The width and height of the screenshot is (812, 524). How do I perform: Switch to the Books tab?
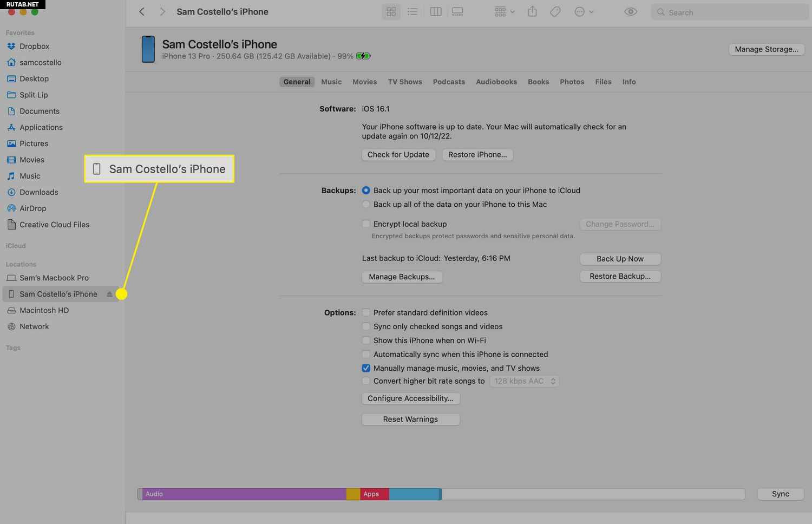[538, 82]
